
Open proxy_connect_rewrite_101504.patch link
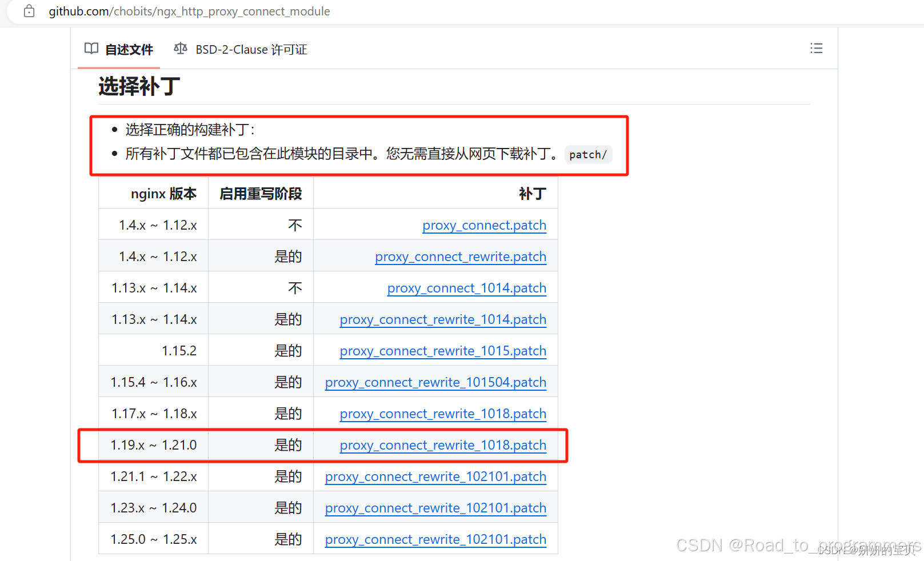(x=435, y=382)
